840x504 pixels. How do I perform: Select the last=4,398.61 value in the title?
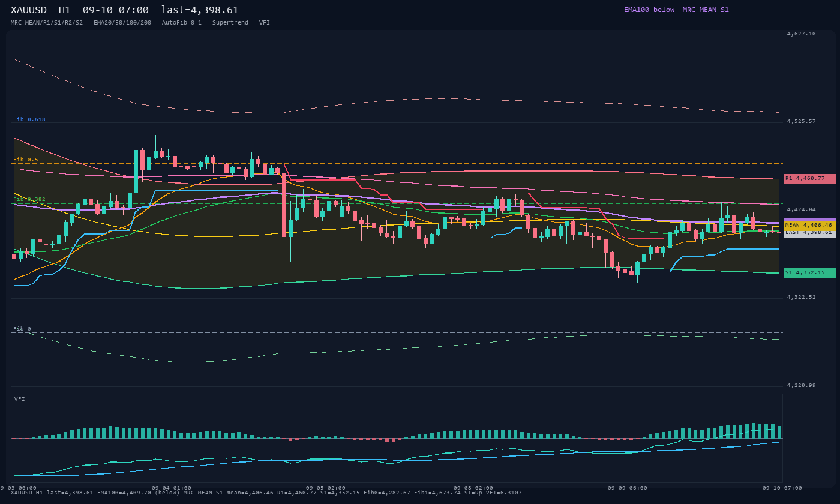click(200, 10)
